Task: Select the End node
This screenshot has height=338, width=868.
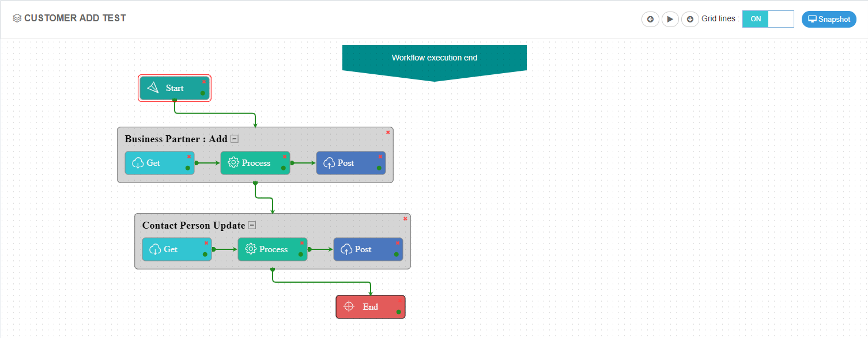Action: click(x=371, y=306)
